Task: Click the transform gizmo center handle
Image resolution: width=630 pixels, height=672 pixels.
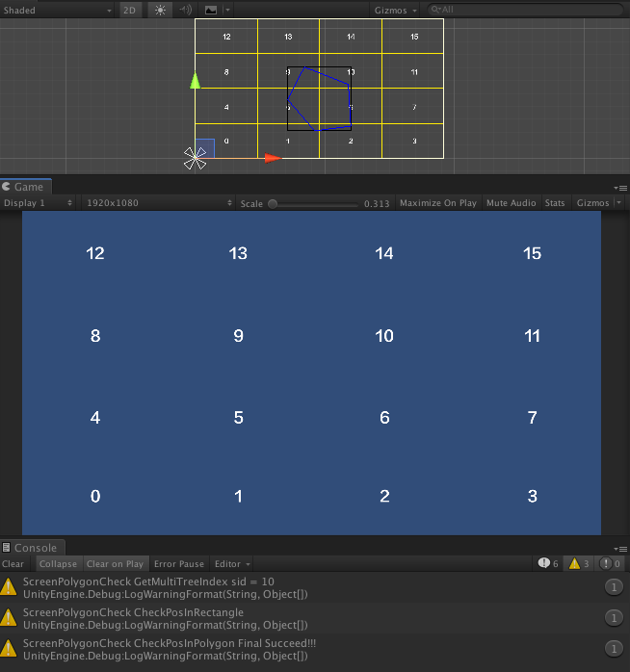Action: click(196, 158)
